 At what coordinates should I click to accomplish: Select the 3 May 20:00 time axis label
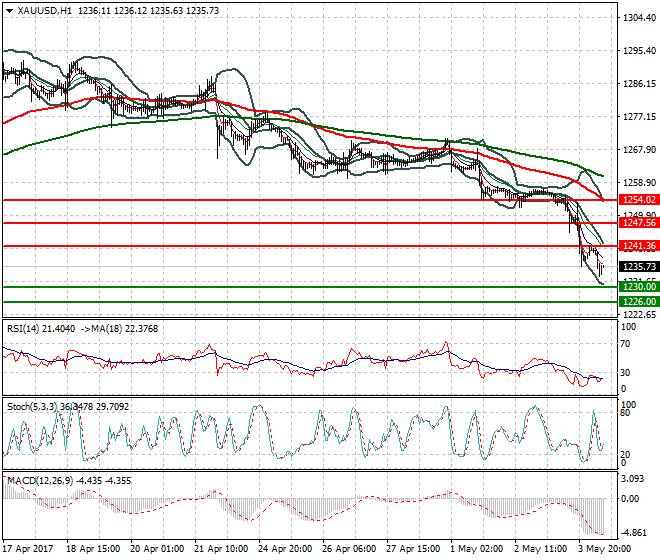coord(604,549)
